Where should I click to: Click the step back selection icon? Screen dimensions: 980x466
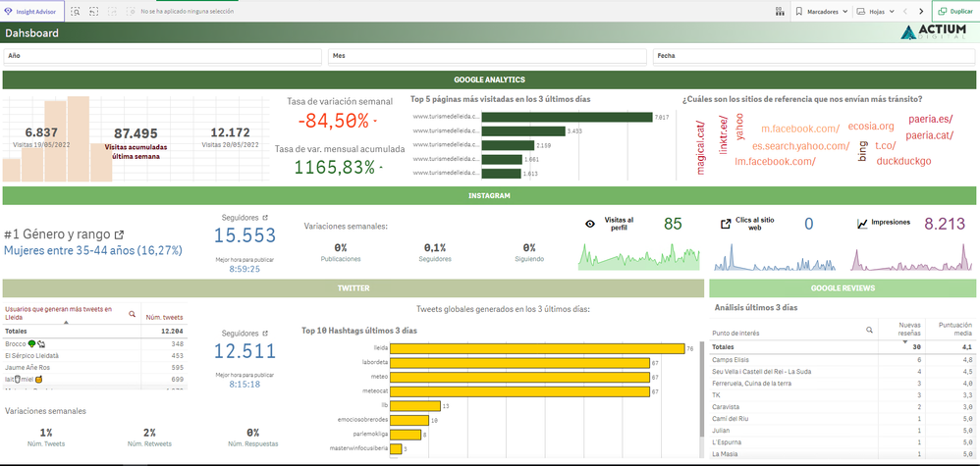94,12
